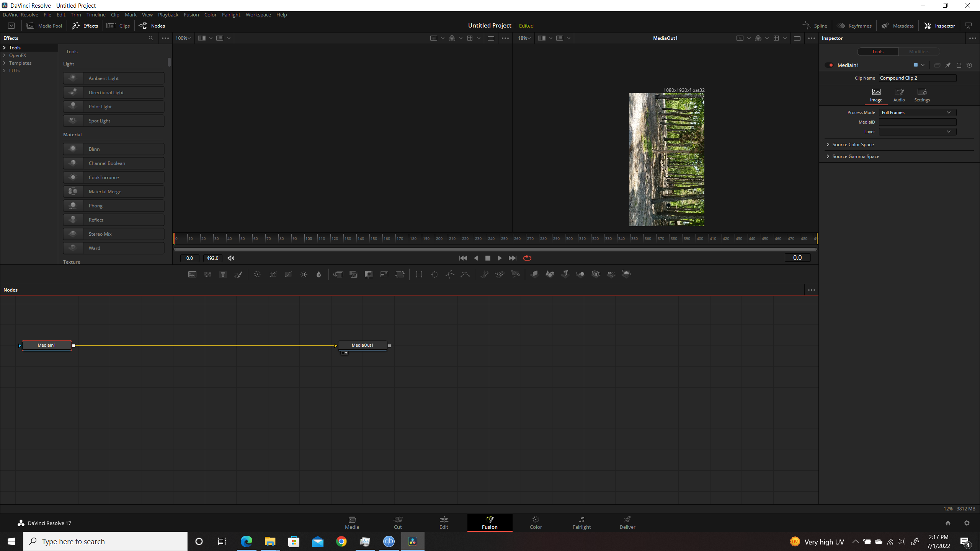Image resolution: width=980 pixels, height=551 pixels.
Task: Add an Image Plane 3D tool
Action: coord(534,274)
